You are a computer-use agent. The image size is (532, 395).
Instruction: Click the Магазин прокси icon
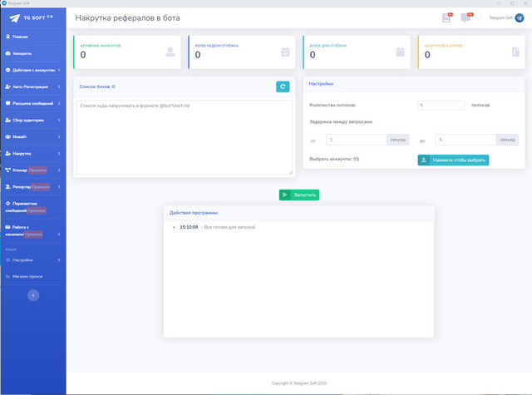(x=7, y=277)
